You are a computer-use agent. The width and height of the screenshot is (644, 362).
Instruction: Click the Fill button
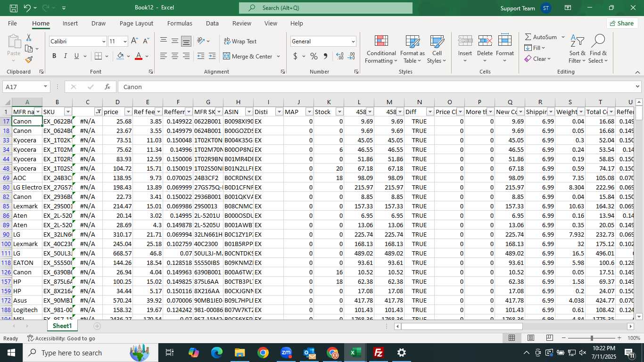(534, 48)
